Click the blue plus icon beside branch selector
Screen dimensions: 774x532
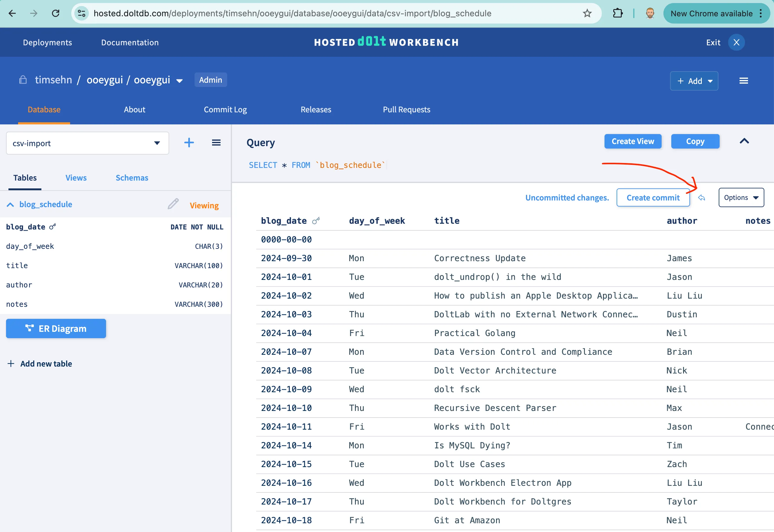click(x=189, y=143)
